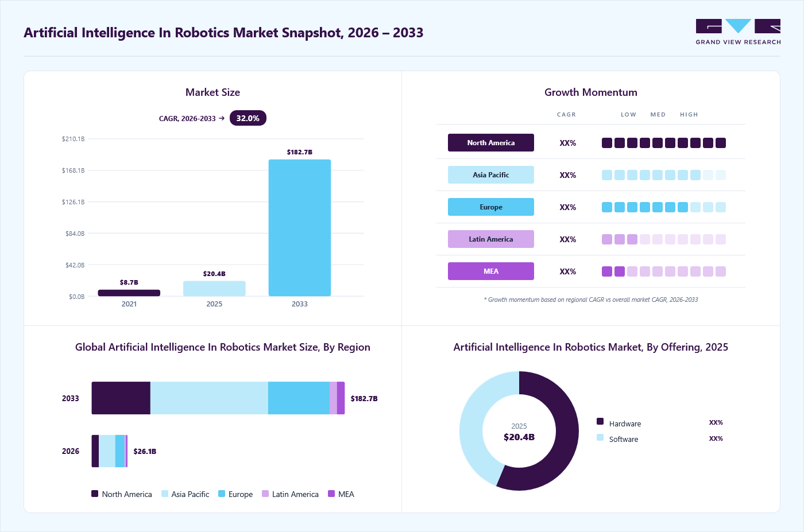This screenshot has height=532, width=804.
Task: Click the $20.4B donut center value
Action: coord(519,437)
